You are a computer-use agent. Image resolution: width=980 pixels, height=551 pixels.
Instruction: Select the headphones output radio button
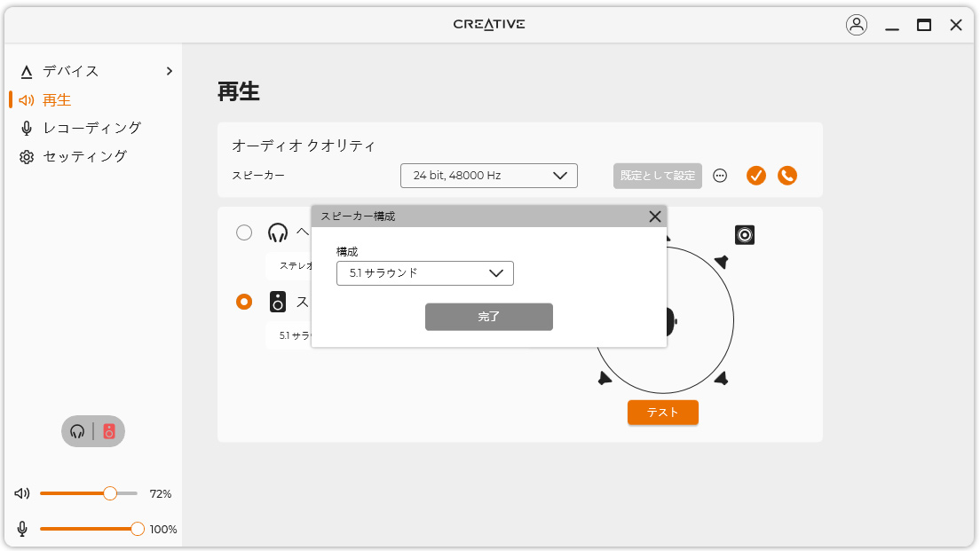244,232
